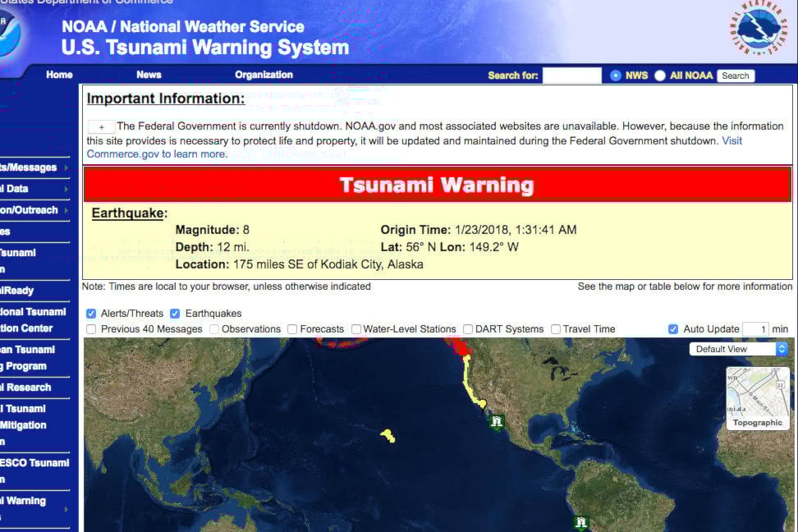Image resolution: width=798 pixels, height=532 pixels.
Task: Expand the Alerts/Messages sidebar arrow
Action: pos(68,167)
